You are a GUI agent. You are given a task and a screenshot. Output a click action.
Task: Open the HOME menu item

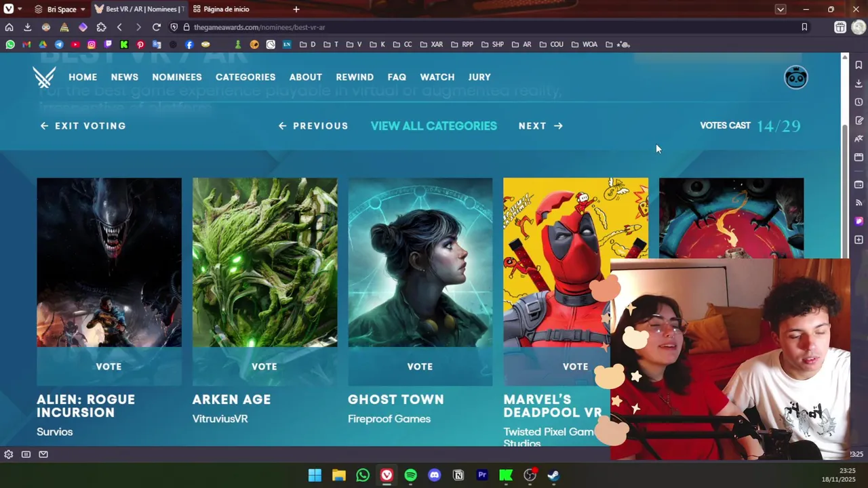(83, 77)
